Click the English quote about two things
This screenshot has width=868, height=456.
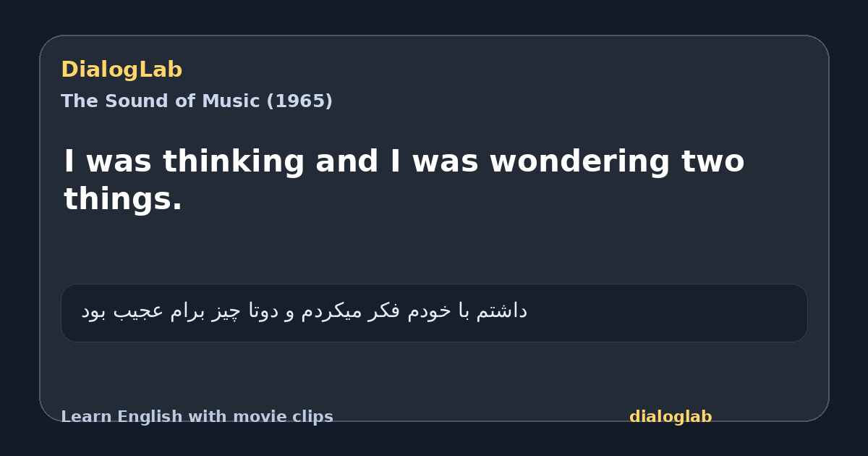[404, 180]
